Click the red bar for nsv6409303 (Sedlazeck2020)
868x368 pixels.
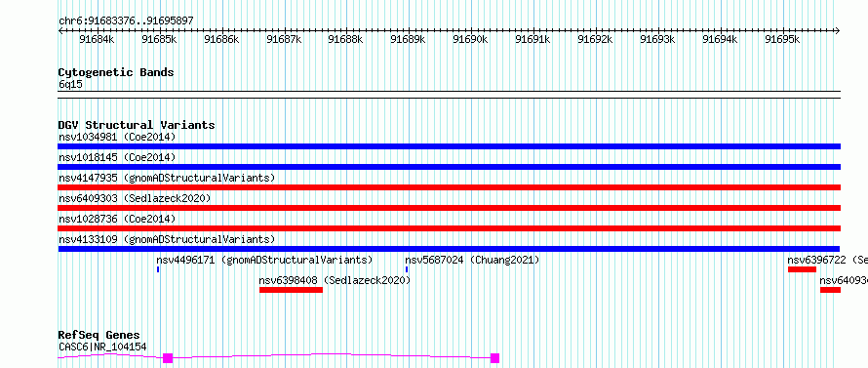click(x=449, y=208)
